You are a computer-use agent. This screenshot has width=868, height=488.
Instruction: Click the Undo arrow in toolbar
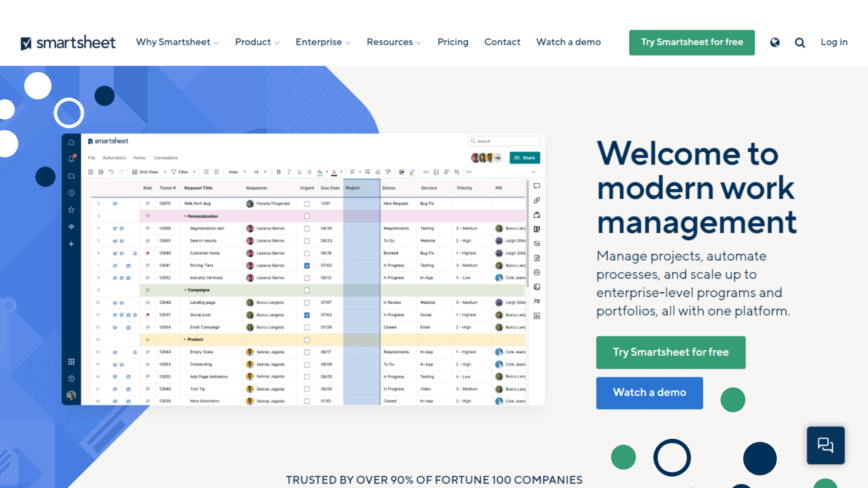111,172
